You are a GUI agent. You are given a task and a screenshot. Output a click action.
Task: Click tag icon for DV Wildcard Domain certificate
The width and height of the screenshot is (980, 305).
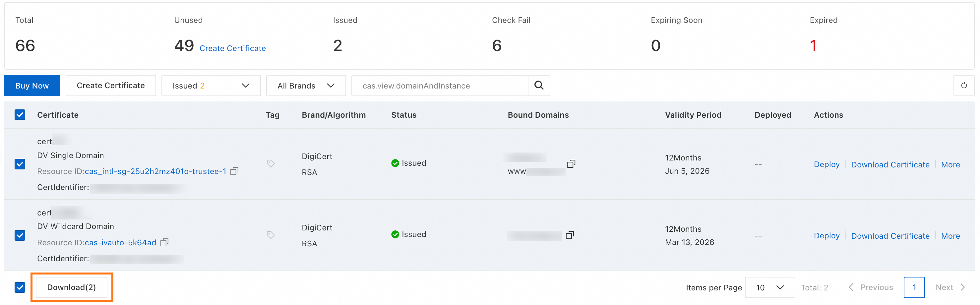pos(271,235)
